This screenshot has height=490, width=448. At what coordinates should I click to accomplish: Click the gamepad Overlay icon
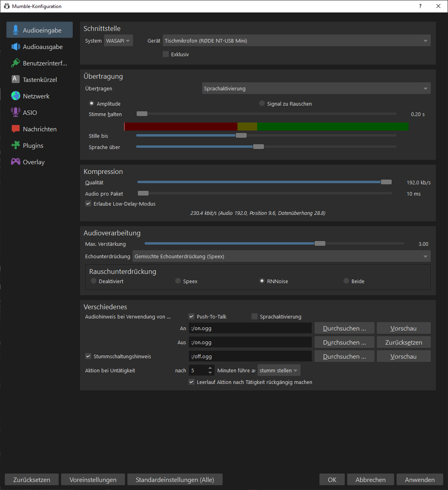pyautogui.click(x=16, y=162)
